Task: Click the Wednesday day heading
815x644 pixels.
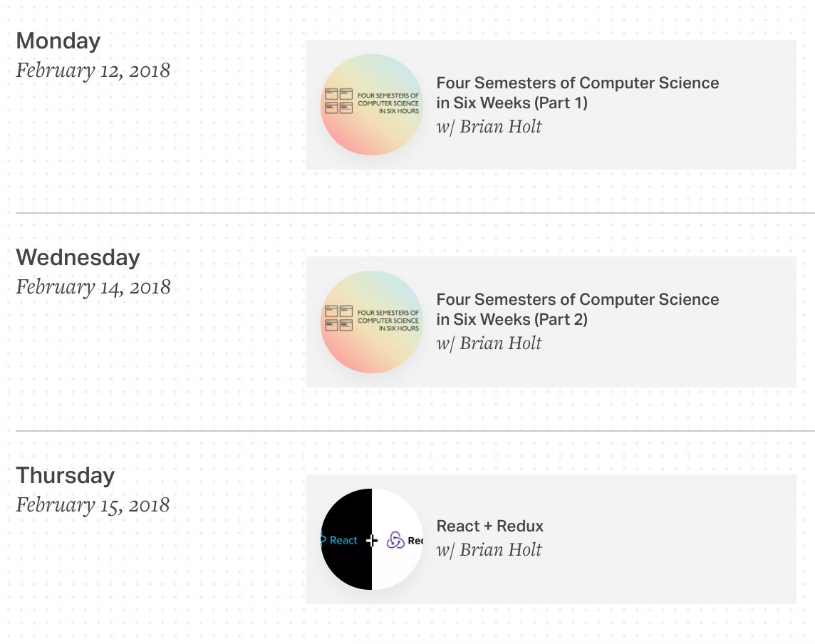Action: [x=78, y=257]
